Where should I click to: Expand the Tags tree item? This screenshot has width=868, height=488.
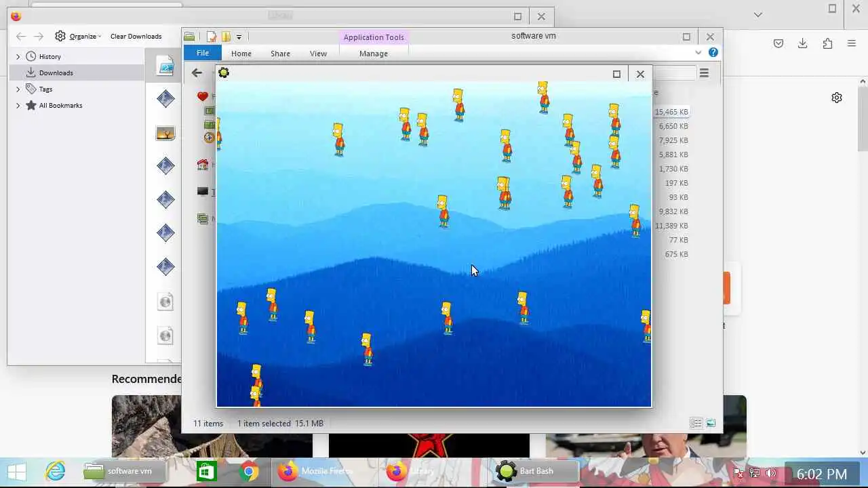tap(18, 89)
